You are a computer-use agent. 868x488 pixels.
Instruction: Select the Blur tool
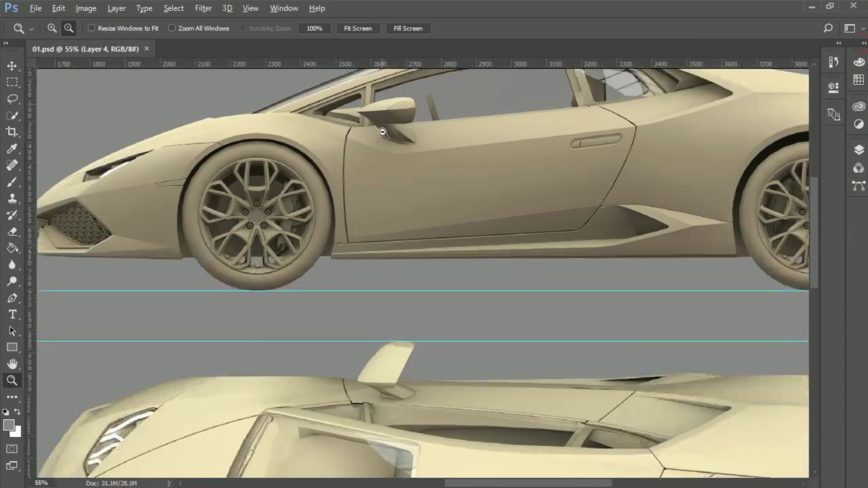(x=12, y=265)
